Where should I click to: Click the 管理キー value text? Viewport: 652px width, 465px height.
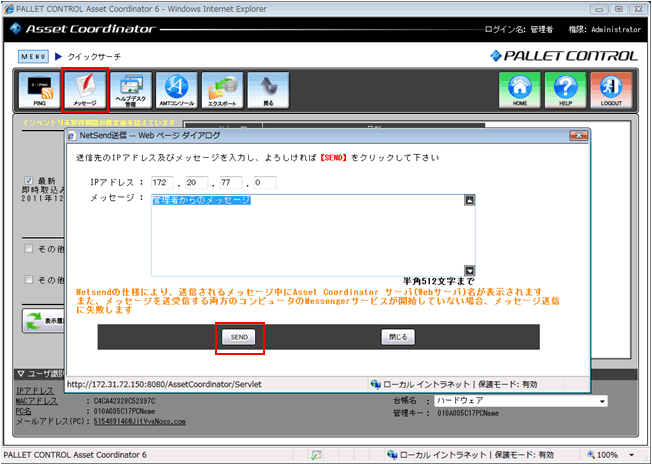click(x=468, y=413)
